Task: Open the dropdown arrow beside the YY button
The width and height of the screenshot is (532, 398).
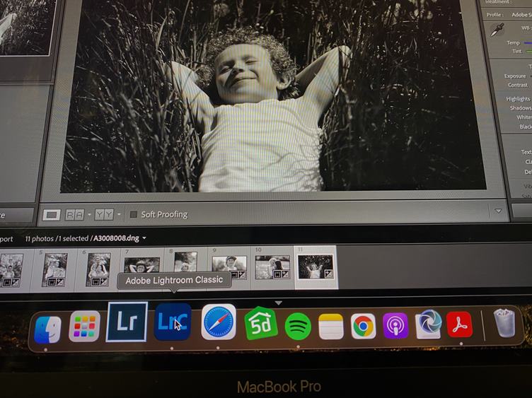Action: click(x=119, y=214)
